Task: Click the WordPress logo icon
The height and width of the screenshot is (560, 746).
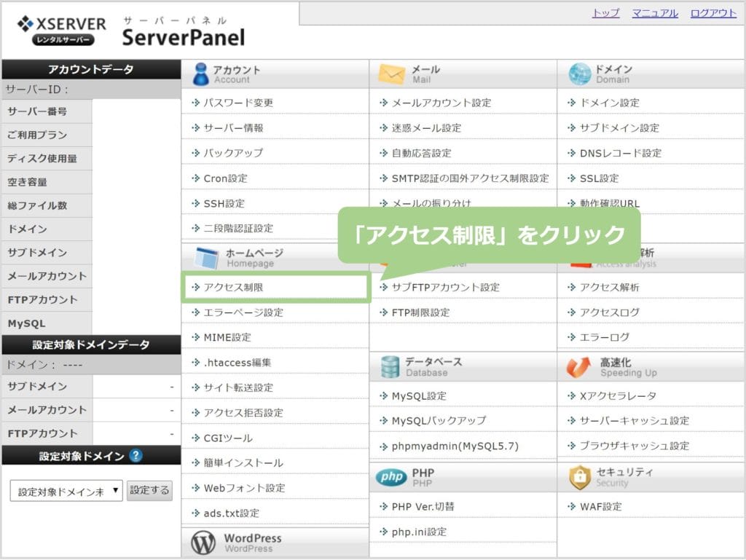Action: (203, 543)
